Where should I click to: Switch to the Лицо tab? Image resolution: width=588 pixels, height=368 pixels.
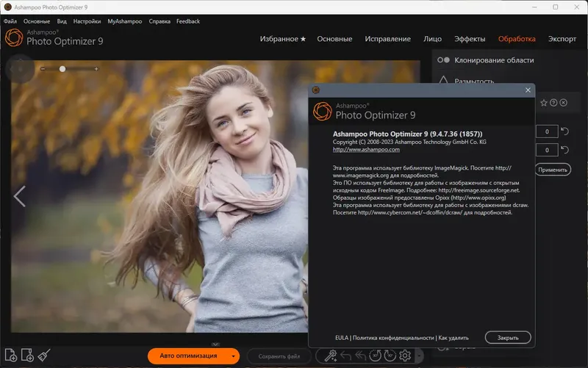click(432, 39)
